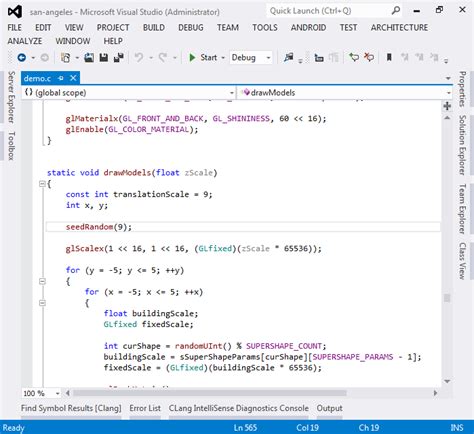Open the DEBUG menu
The image size is (474, 434).
click(x=191, y=27)
